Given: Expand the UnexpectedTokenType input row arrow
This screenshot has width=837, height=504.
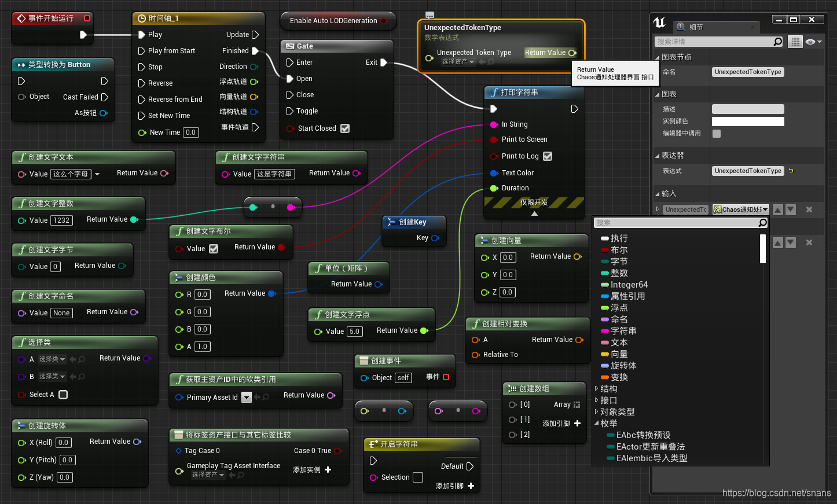Looking at the screenshot, I should 658,209.
